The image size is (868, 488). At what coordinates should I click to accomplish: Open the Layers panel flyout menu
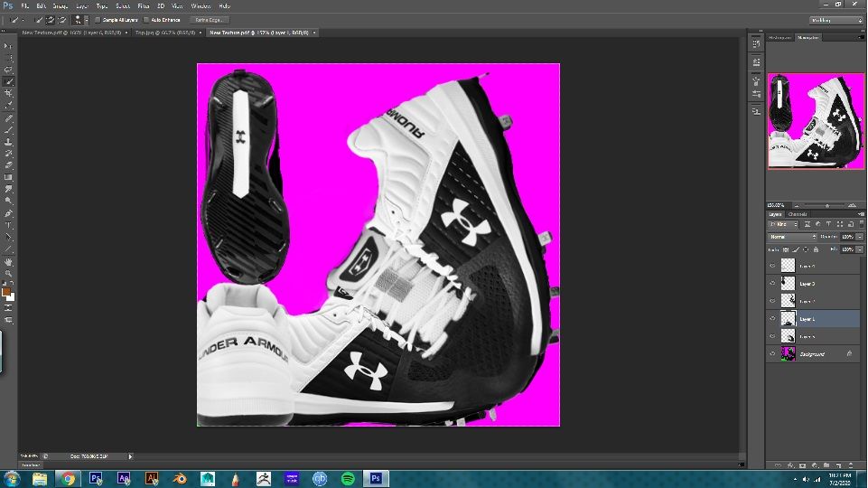[x=861, y=214]
